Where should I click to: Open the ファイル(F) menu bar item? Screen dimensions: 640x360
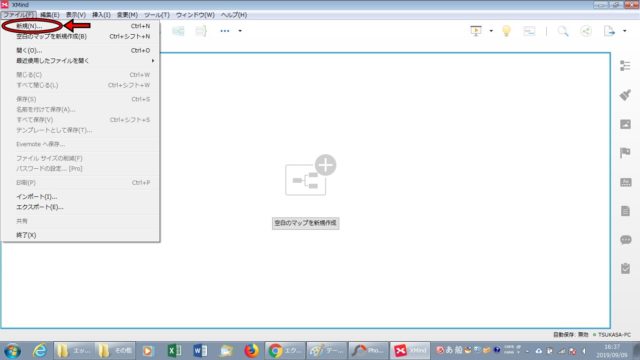tap(19, 15)
